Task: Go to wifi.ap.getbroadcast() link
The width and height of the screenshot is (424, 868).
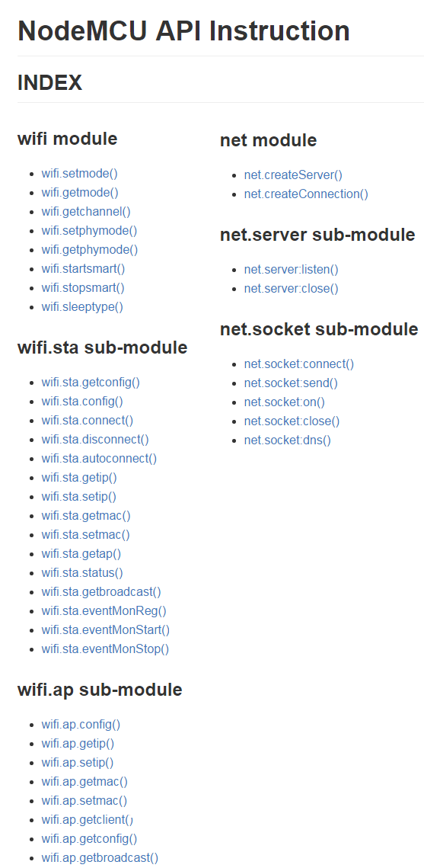Action: pos(100,857)
